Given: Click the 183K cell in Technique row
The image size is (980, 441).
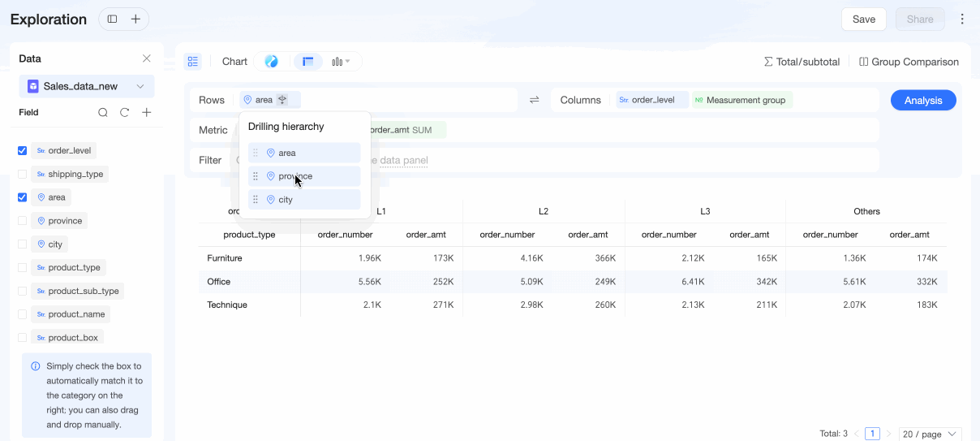Looking at the screenshot, I should pyautogui.click(x=926, y=305).
